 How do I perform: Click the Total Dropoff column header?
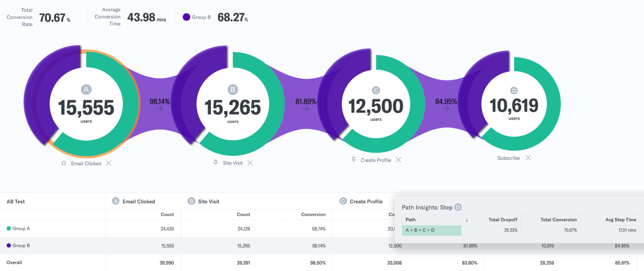(x=503, y=220)
